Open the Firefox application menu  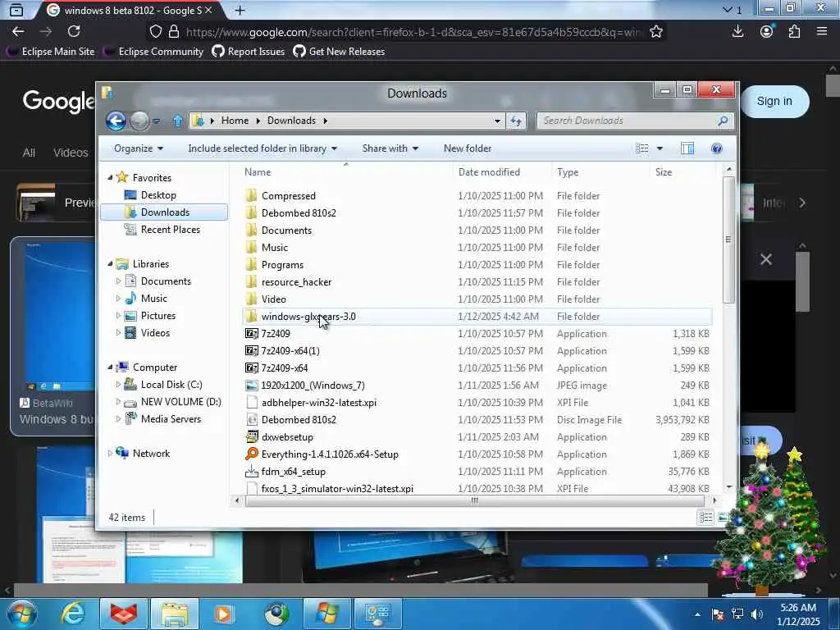tap(822, 32)
